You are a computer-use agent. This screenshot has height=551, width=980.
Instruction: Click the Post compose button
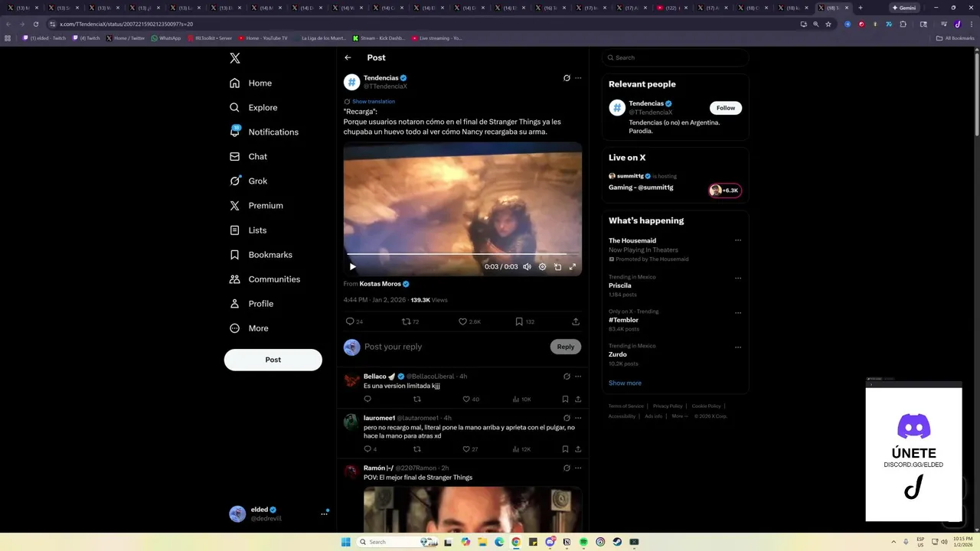tap(273, 360)
